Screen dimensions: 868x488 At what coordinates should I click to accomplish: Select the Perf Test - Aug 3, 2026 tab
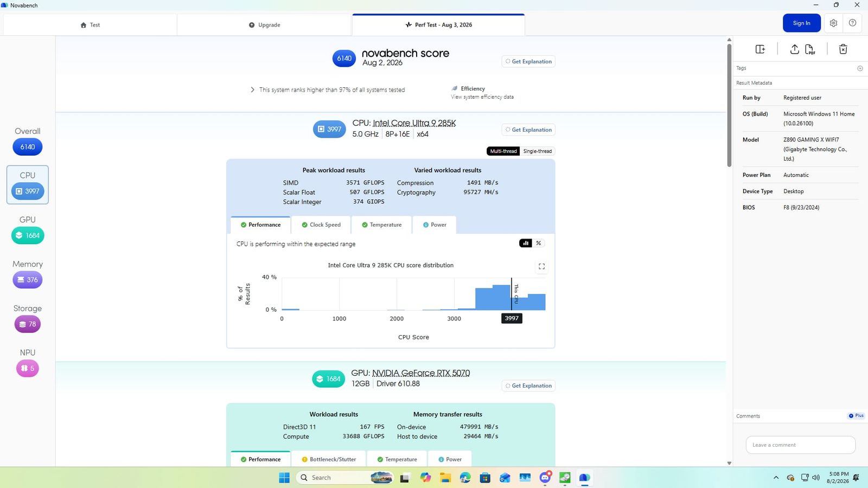[438, 25]
